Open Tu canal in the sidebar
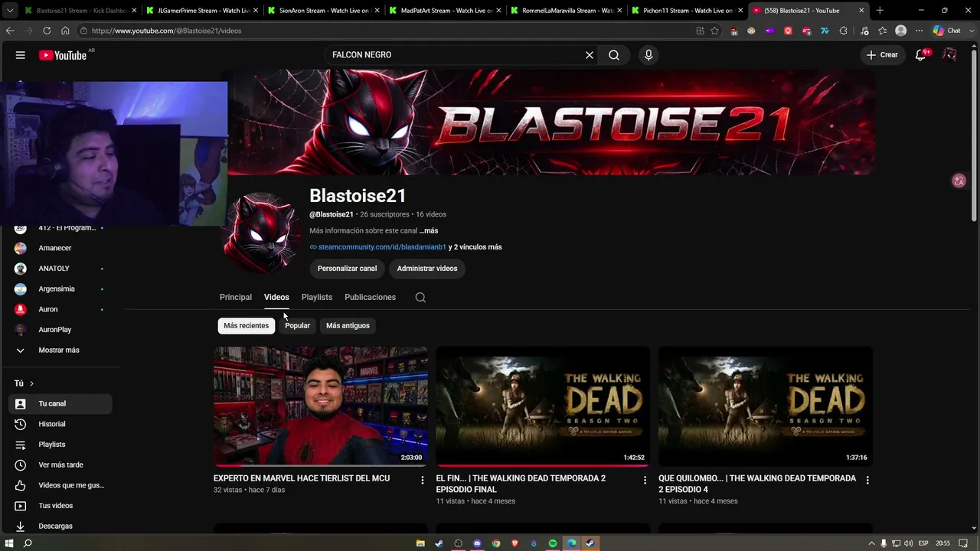 [x=60, y=403]
